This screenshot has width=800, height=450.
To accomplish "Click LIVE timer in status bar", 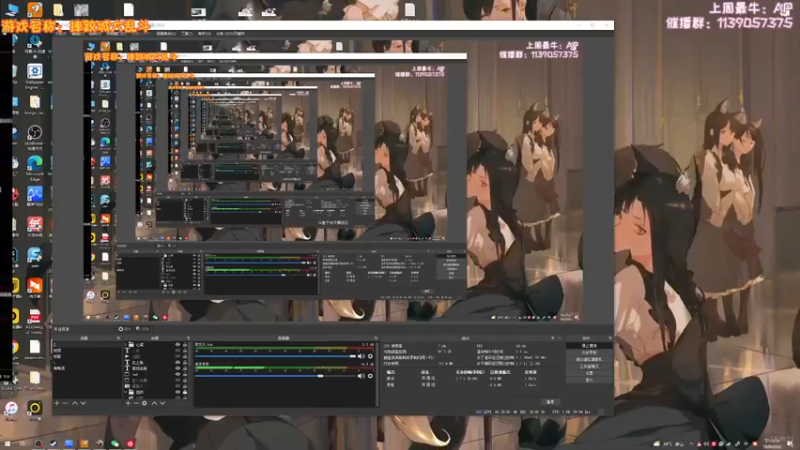I will click(x=493, y=412).
